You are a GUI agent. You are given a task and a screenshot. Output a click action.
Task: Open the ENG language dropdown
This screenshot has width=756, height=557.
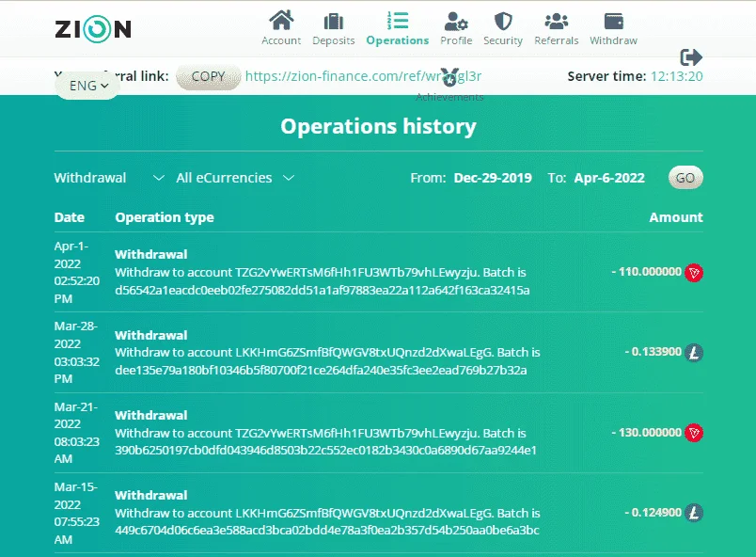88,86
